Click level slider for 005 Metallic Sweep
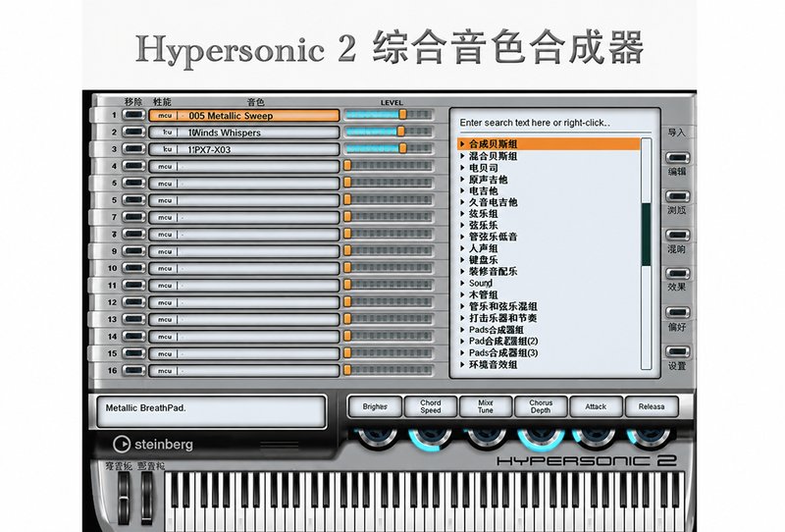The height and width of the screenshot is (532, 785). (x=389, y=115)
